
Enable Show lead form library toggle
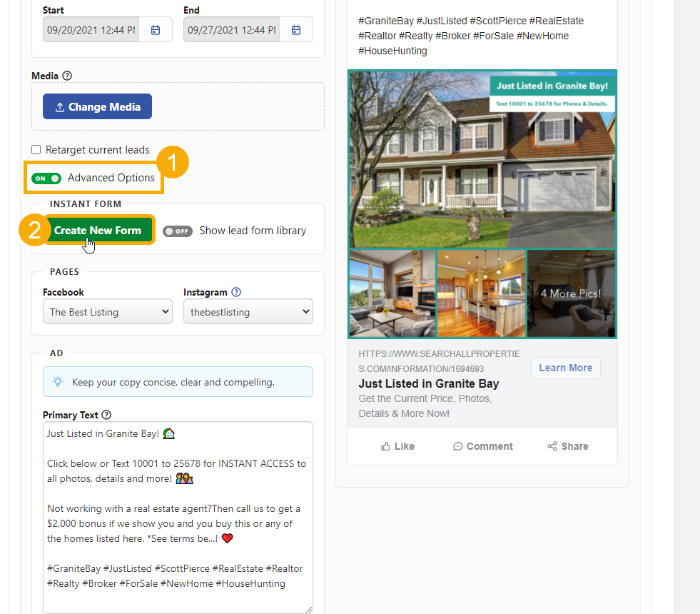(x=178, y=231)
